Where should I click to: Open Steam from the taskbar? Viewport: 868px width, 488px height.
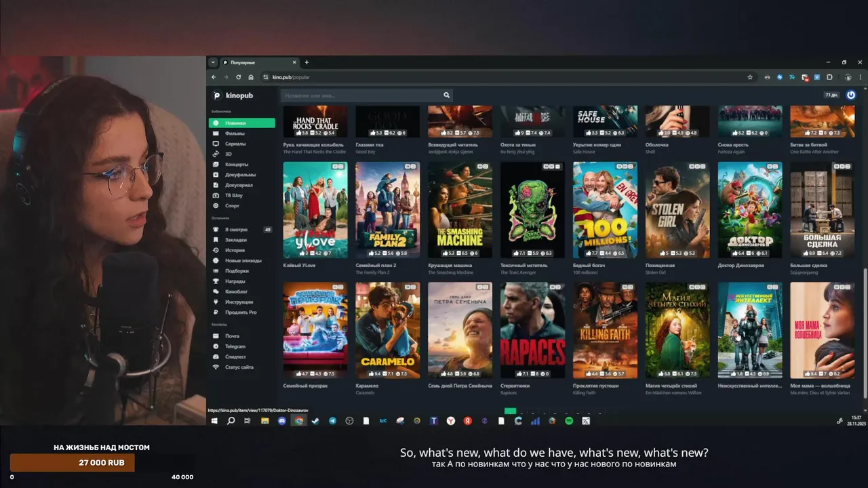(315, 421)
